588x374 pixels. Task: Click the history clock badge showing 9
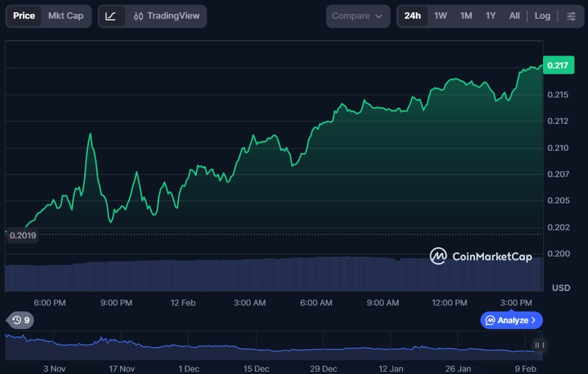20,320
